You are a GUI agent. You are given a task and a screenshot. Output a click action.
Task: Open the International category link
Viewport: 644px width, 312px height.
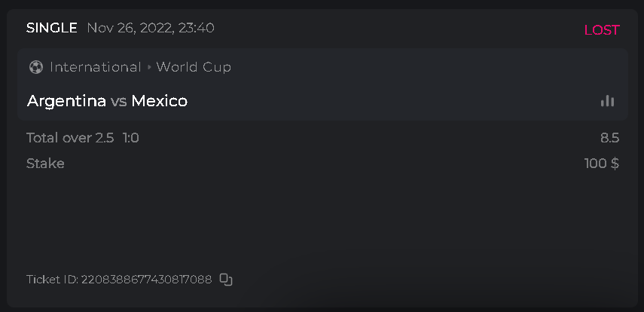pyautogui.click(x=96, y=67)
